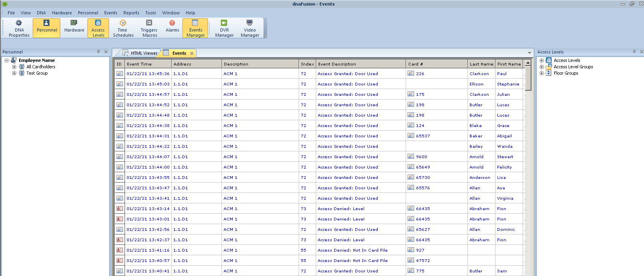This screenshot has height=276, width=644.
Task: Open Time Schedules from the toolbar
Action: coord(123,28)
